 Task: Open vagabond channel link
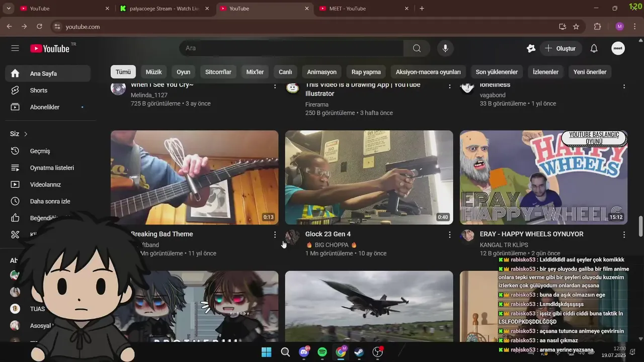tap(493, 95)
